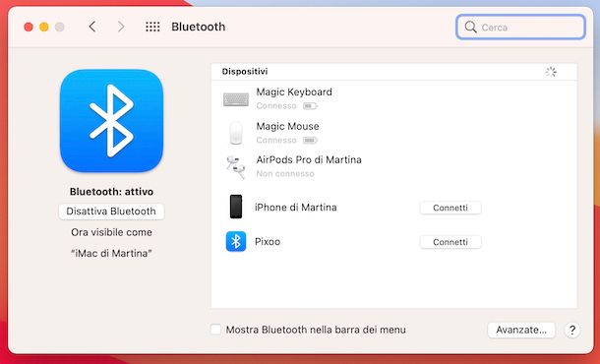Enable Mostra Bluetooth nella barra dei menu
Viewport: 600px width, 364px height.
215,330
